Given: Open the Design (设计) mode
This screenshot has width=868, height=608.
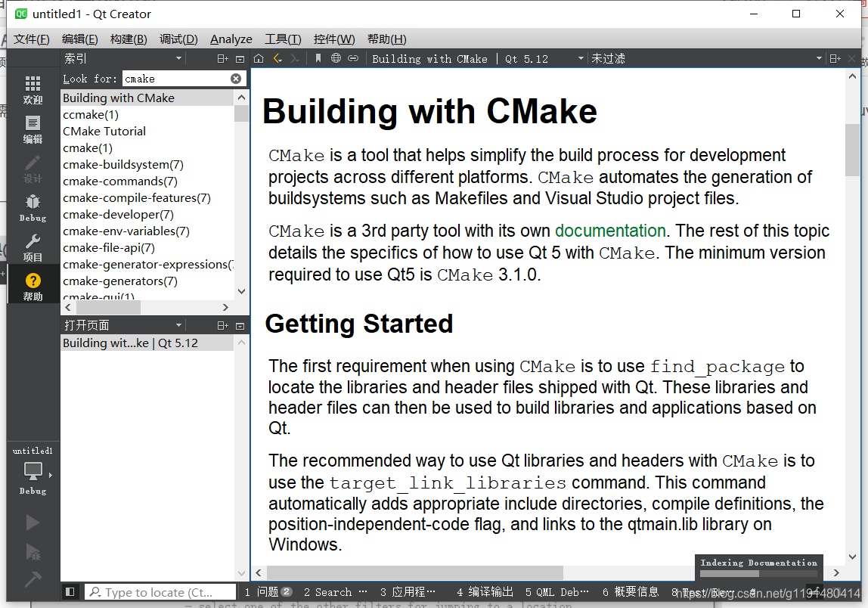Looking at the screenshot, I should (x=33, y=169).
